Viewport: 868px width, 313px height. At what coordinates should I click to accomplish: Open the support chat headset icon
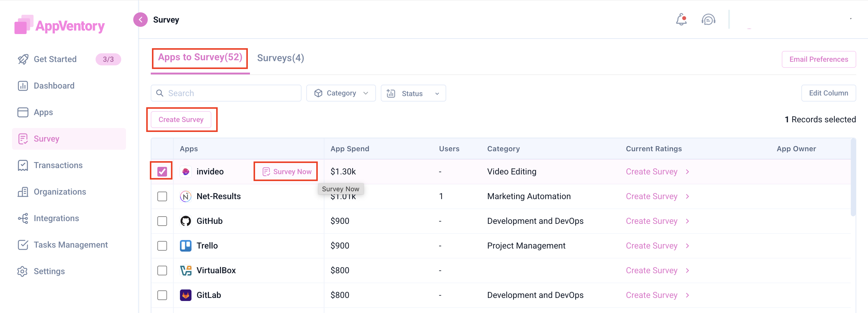tap(708, 20)
